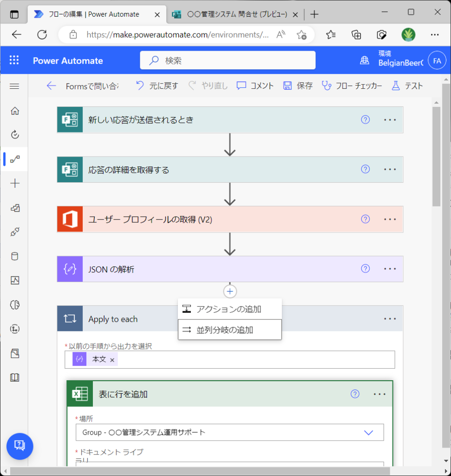This screenshot has height=476, width=451.
Task: Click the horizontal scrollbar at bottom
Action: (x=200, y=471)
